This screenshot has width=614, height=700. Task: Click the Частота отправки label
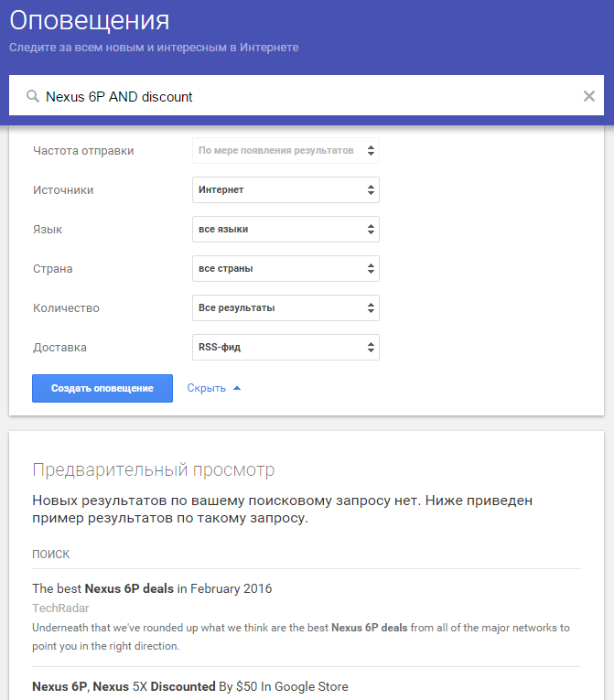83,151
